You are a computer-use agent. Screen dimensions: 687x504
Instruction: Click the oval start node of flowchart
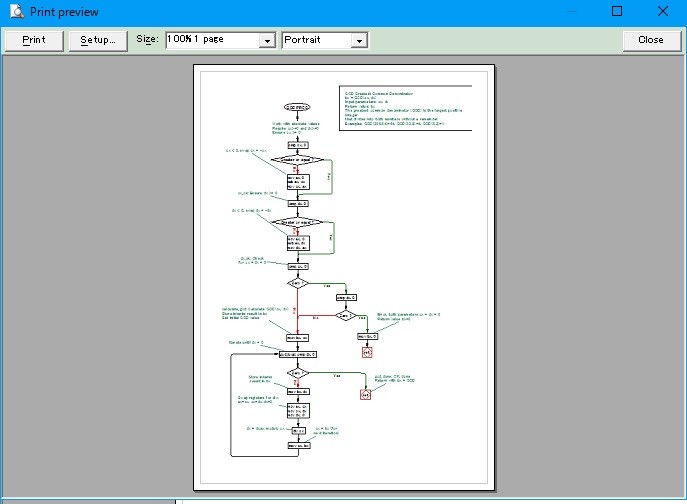pyautogui.click(x=297, y=107)
